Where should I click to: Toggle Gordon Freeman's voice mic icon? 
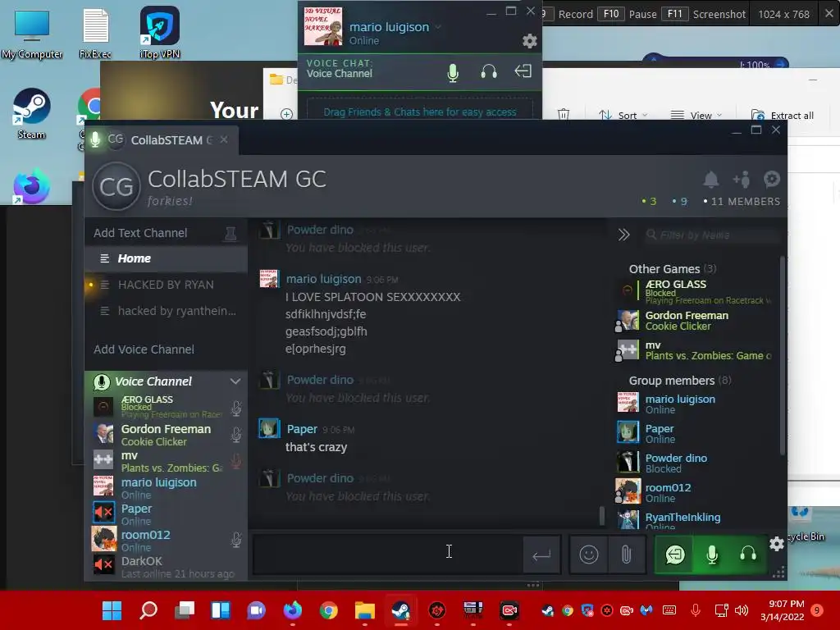tap(235, 435)
